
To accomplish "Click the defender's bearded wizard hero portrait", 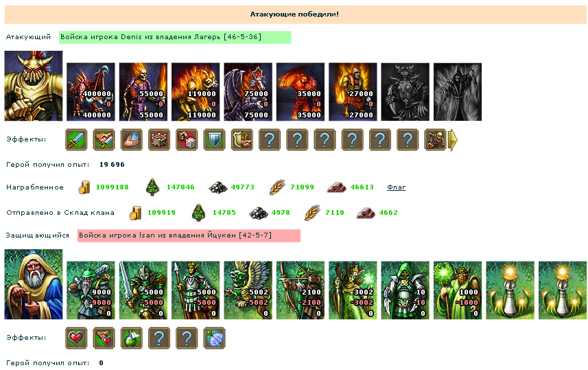I will [34, 284].
